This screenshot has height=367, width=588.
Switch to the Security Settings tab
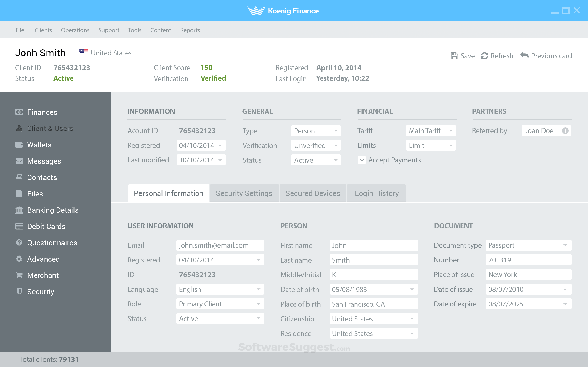pos(244,193)
